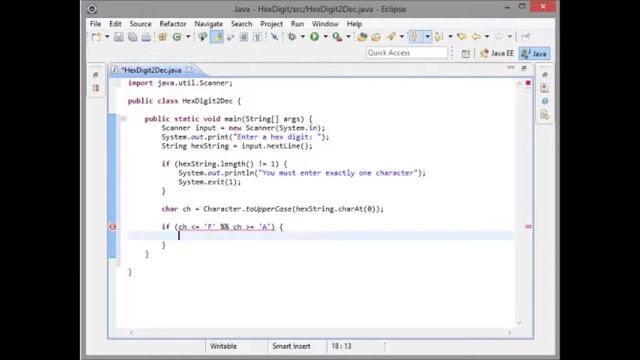Open the Edit menu
640x360 pixels.
(x=115, y=24)
